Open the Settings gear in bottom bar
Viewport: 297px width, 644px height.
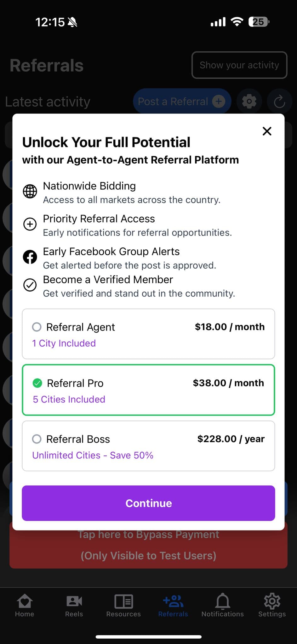click(x=272, y=601)
